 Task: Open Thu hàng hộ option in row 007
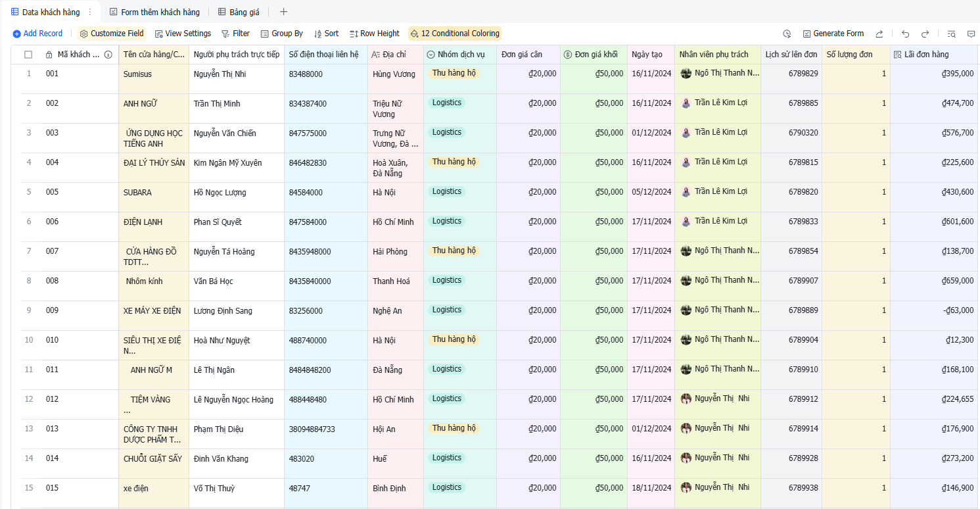tap(454, 251)
